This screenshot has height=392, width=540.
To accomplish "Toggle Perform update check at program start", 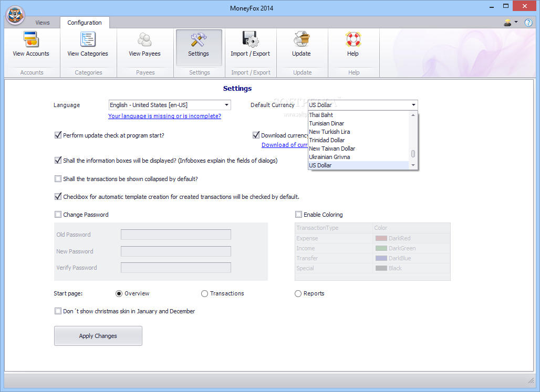I will pyautogui.click(x=58, y=135).
